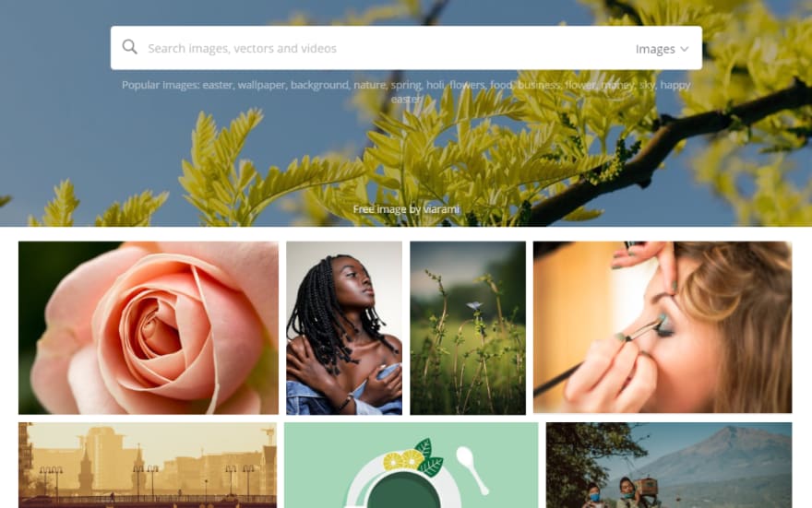Image resolution: width=812 pixels, height=508 pixels.
Task: Follow the 'sky' popular search link
Action: pyautogui.click(x=648, y=85)
